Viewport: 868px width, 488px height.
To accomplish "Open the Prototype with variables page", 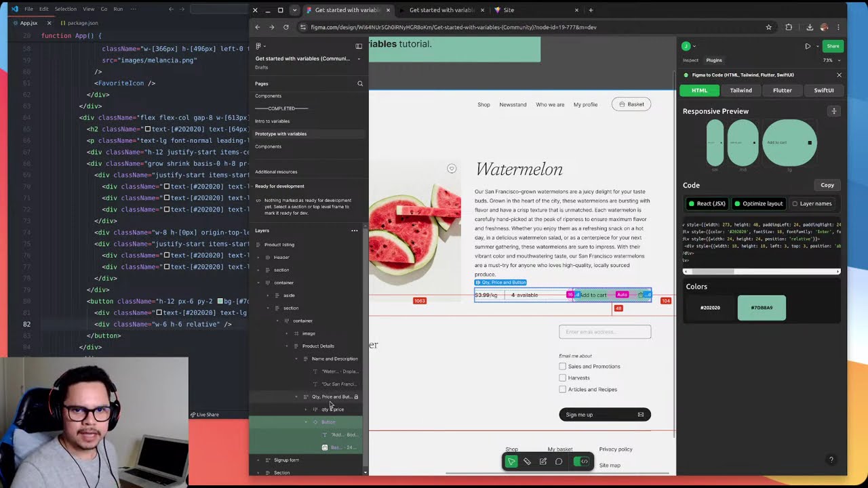I will pyautogui.click(x=281, y=134).
